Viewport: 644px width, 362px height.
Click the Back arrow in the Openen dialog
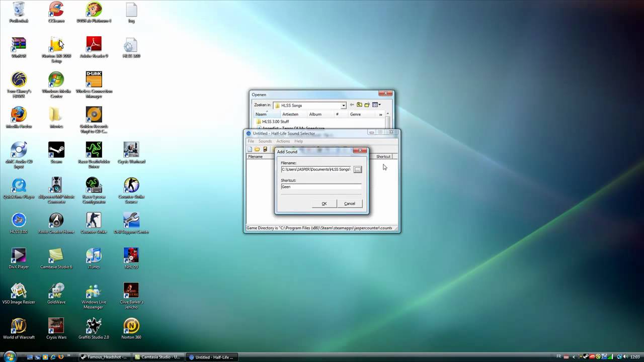pos(352,105)
